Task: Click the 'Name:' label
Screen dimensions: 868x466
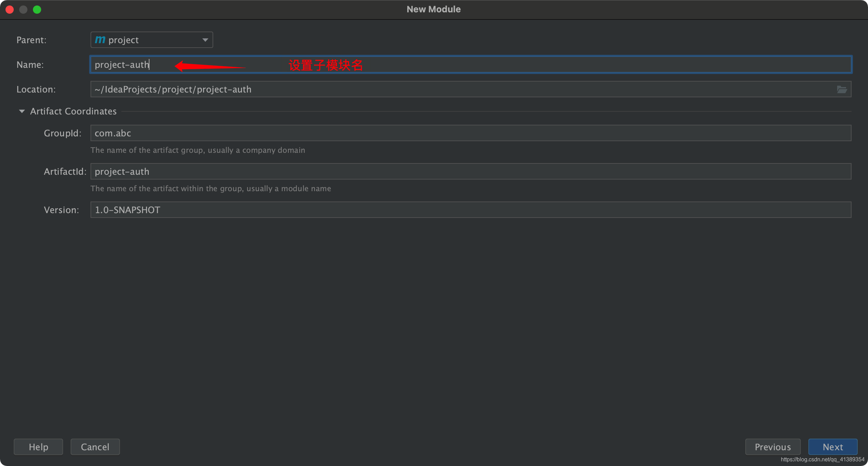Action: [x=30, y=65]
